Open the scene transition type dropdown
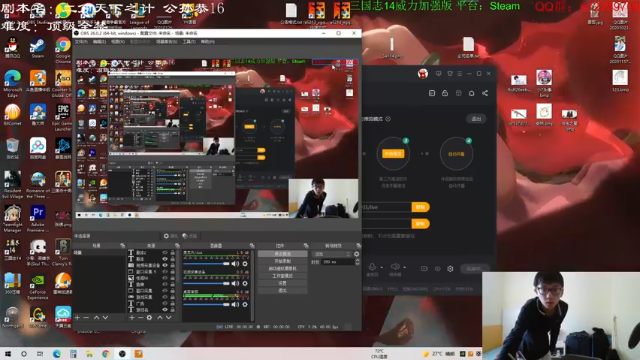640x360 pixels. (x=332, y=254)
